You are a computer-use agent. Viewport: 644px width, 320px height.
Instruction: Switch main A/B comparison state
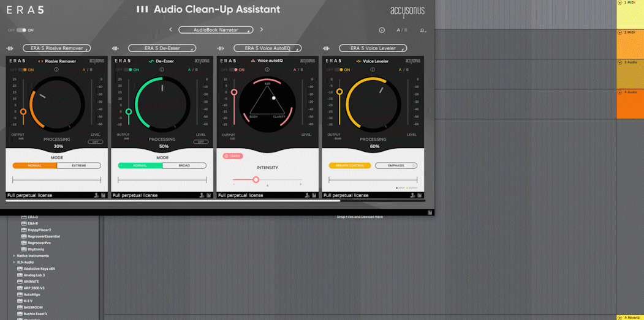point(402,30)
